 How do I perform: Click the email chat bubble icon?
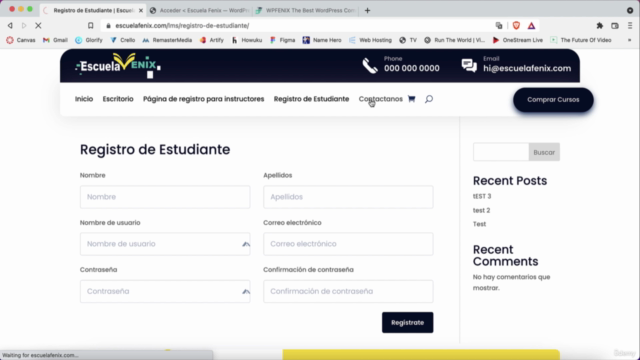pos(469,65)
